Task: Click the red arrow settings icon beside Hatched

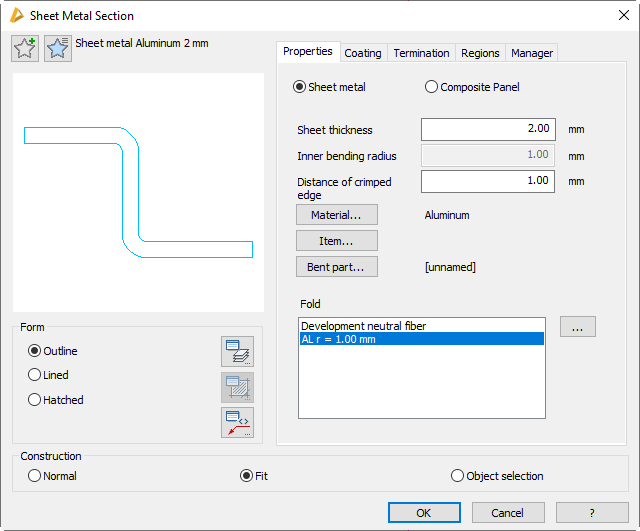Action: (237, 422)
